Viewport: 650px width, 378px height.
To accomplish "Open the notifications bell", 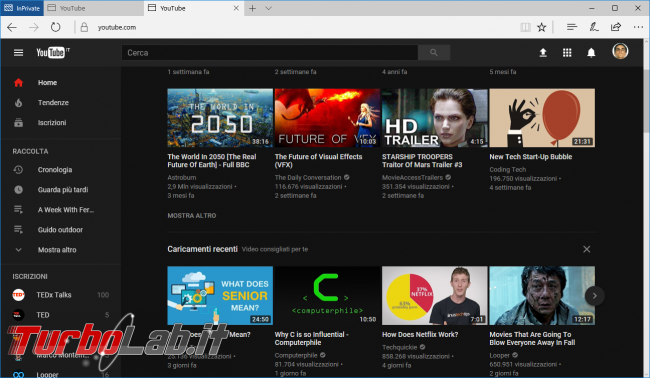I will point(591,53).
